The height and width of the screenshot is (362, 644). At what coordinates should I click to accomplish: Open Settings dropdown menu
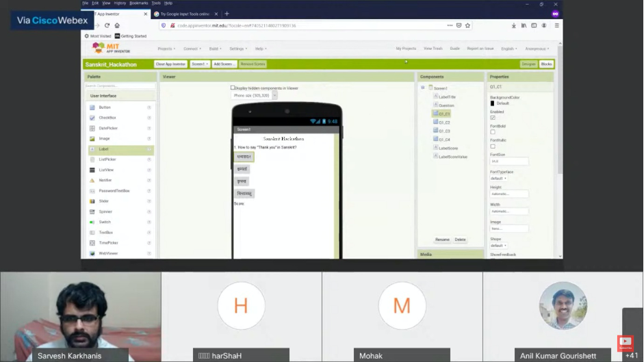click(x=237, y=49)
